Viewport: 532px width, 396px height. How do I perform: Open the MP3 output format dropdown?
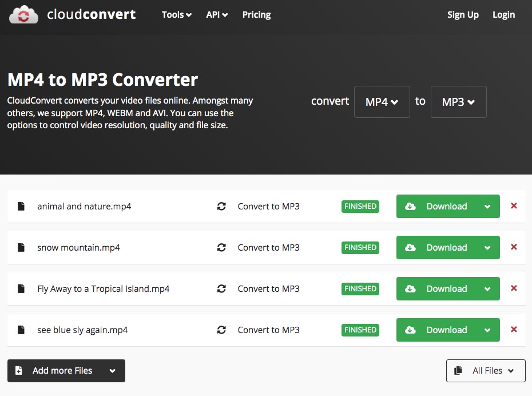point(458,101)
